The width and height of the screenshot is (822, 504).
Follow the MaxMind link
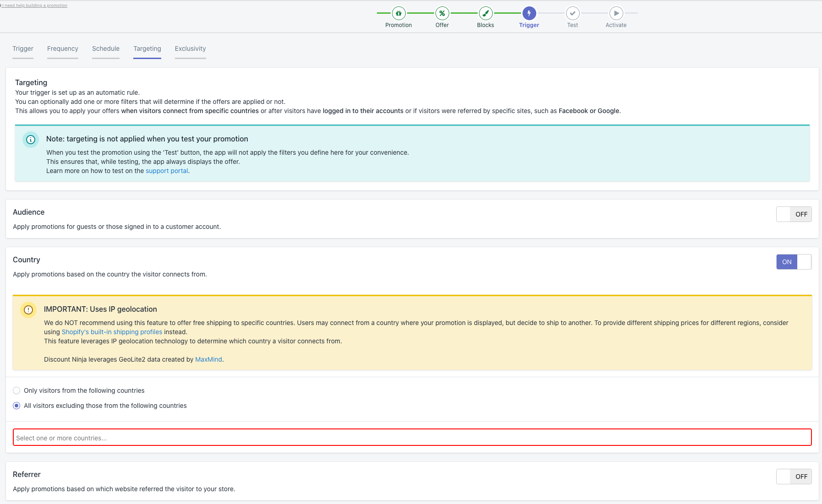(208, 359)
